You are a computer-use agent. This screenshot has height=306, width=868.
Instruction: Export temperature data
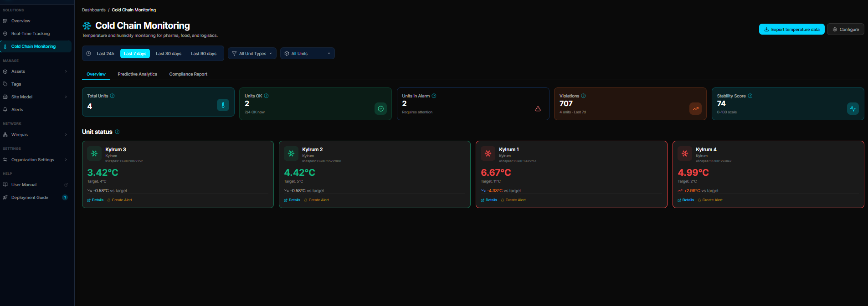(x=791, y=30)
